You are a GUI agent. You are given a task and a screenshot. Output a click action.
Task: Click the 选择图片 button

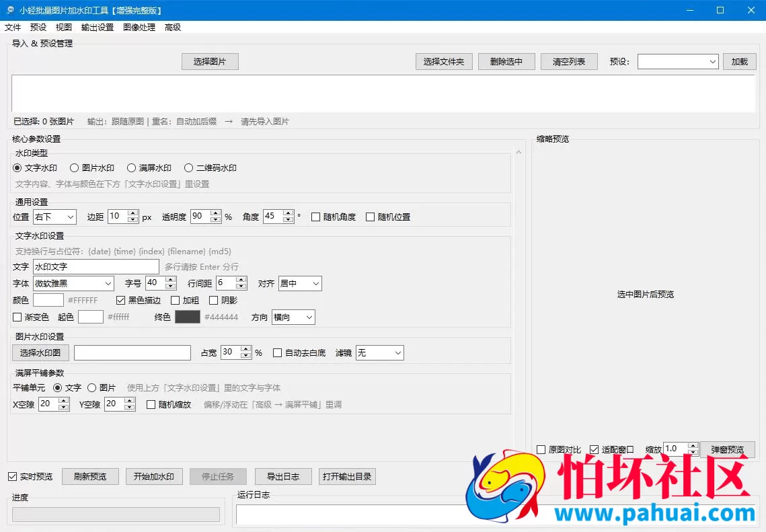210,62
